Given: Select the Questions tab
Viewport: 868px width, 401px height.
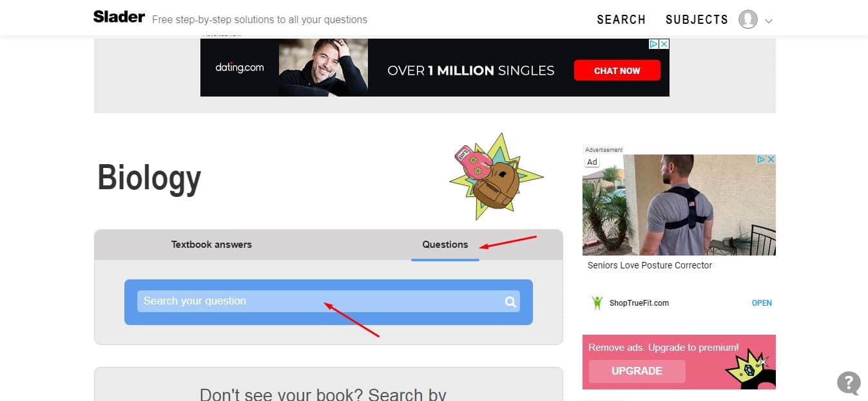Looking at the screenshot, I should (445, 245).
